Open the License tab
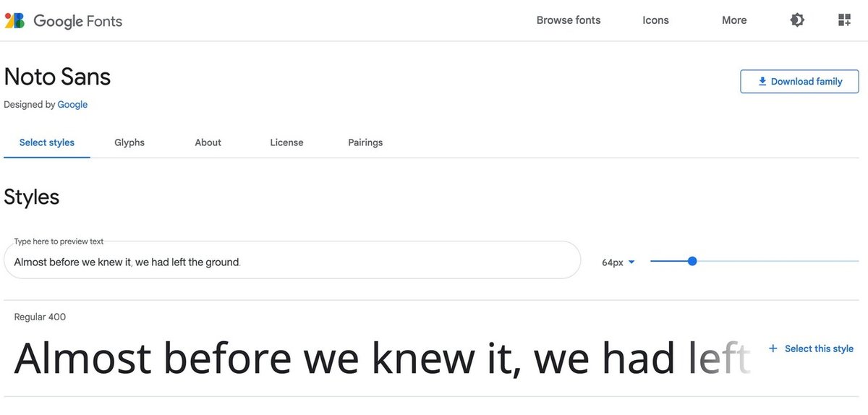This screenshot has height=415, width=868. (286, 142)
